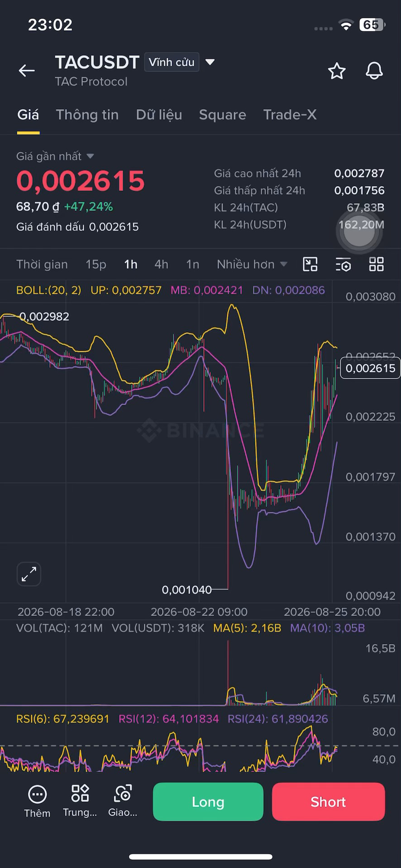Open the grid layout icon
Image resolution: width=401 pixels, height=868 pixels.
click(377, 264)
